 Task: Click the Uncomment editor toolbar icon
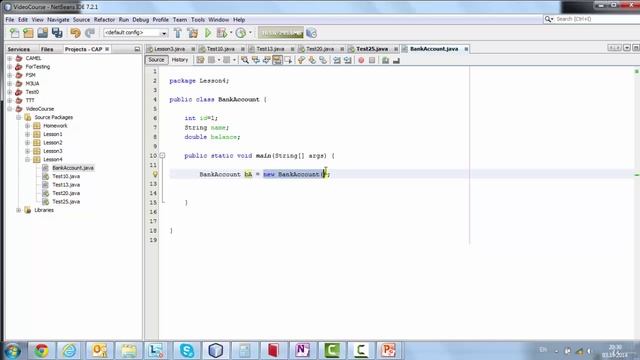396,60
